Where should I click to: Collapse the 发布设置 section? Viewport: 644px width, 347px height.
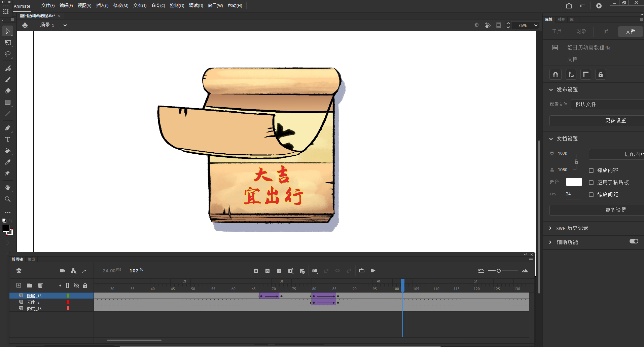551,90
